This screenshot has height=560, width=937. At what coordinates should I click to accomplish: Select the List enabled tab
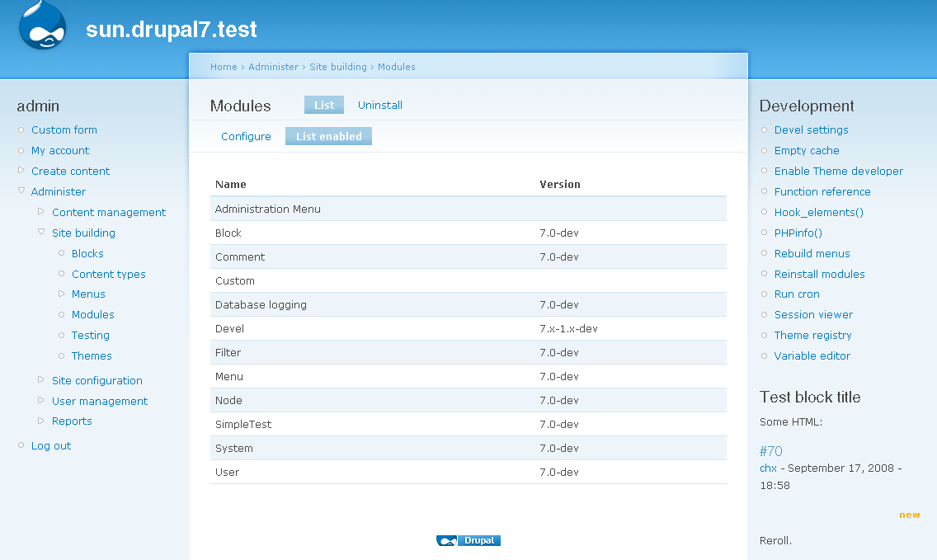[x=328, y=136]
